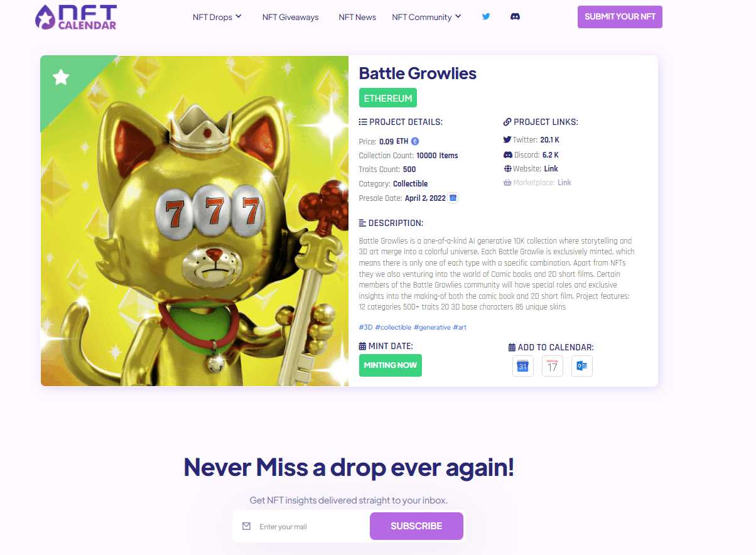Screen dimensions: 756x555
Task: Open the Discord icon in the navbar
Action: [x=515, y=17]
